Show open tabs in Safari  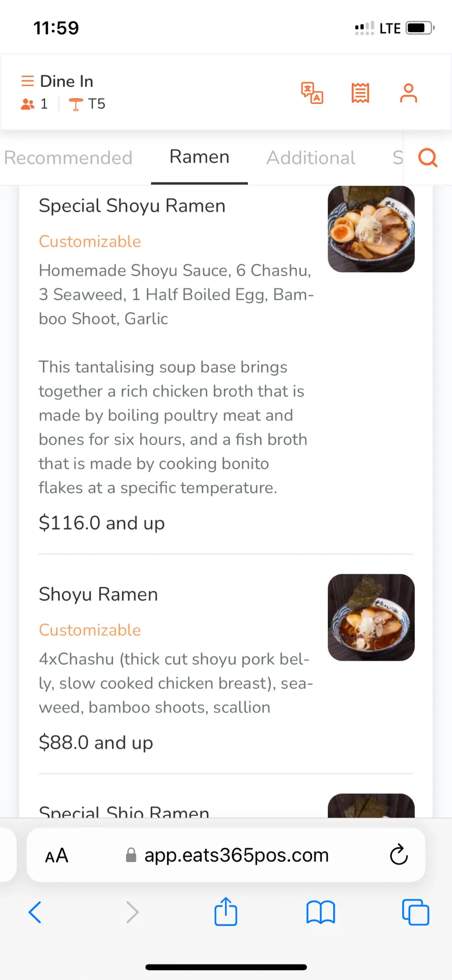click(x=415, y=912)
